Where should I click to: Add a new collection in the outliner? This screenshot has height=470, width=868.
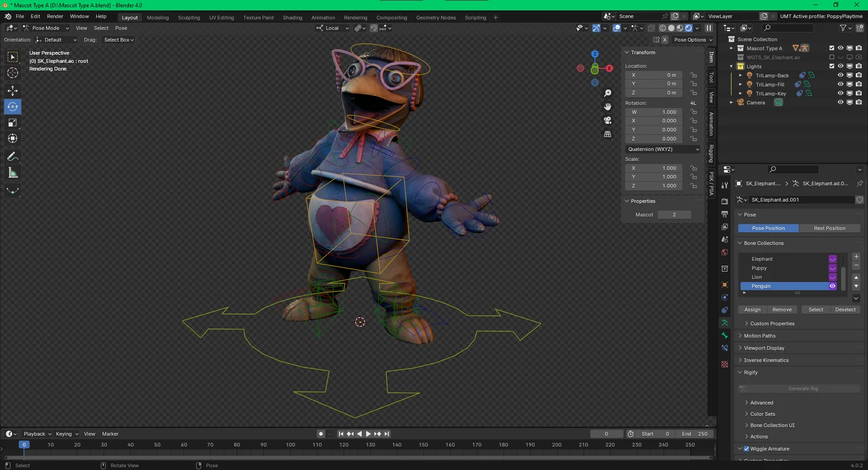pyautogui.click(x=860, y=28)
